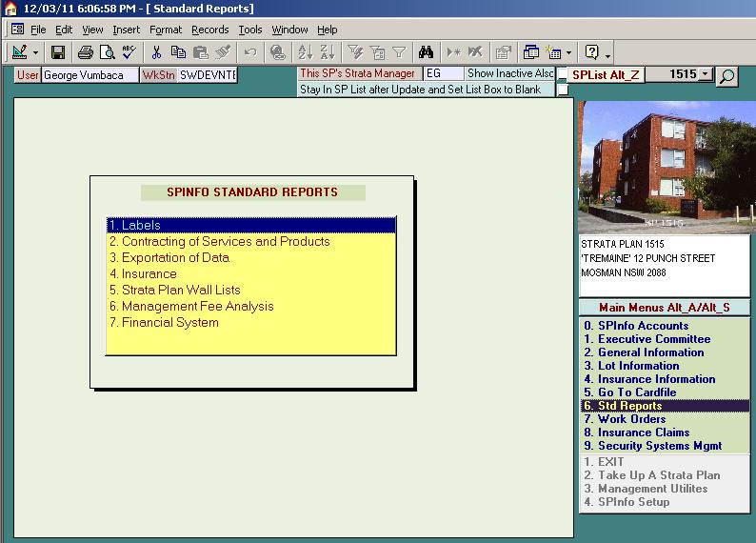Expand the View button dropdown arrow
The image size is (756, 543).
[36, 52]
